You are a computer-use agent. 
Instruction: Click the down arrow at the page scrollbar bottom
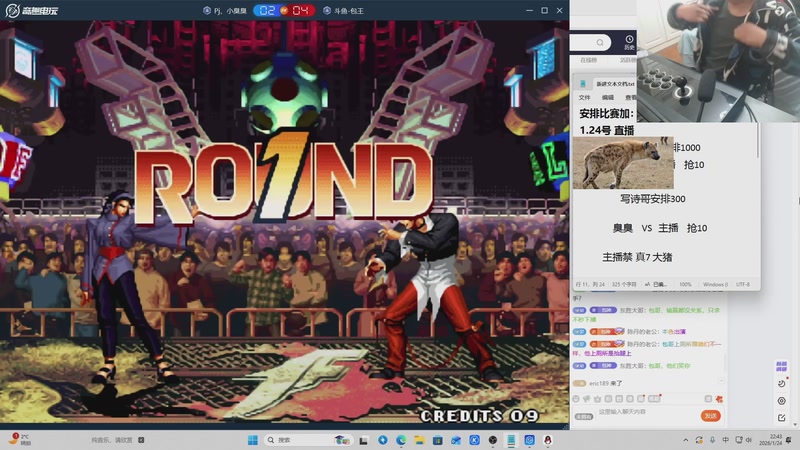[x=796, y=424]
